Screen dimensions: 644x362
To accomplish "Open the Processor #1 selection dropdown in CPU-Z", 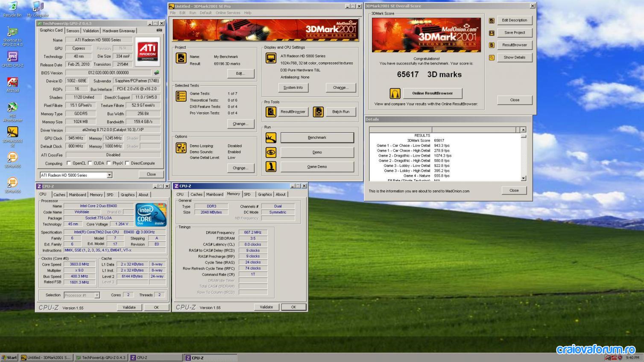I will (97, 295).
